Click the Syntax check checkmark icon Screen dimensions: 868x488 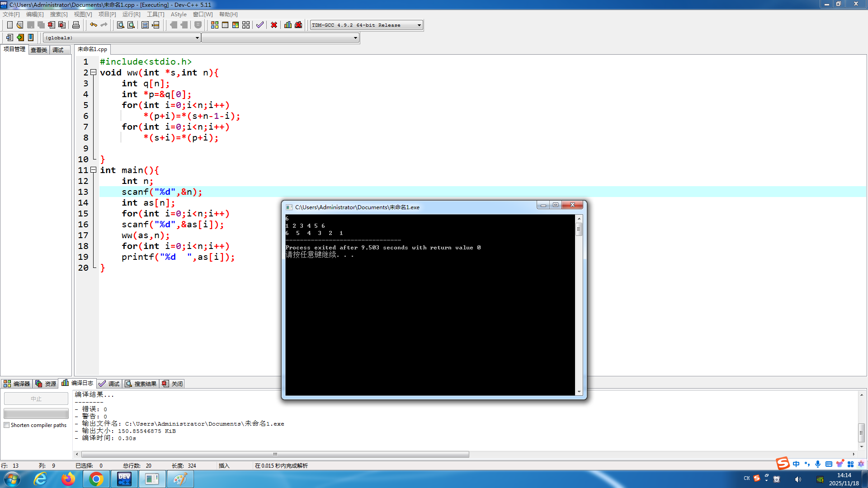[259, 25]
